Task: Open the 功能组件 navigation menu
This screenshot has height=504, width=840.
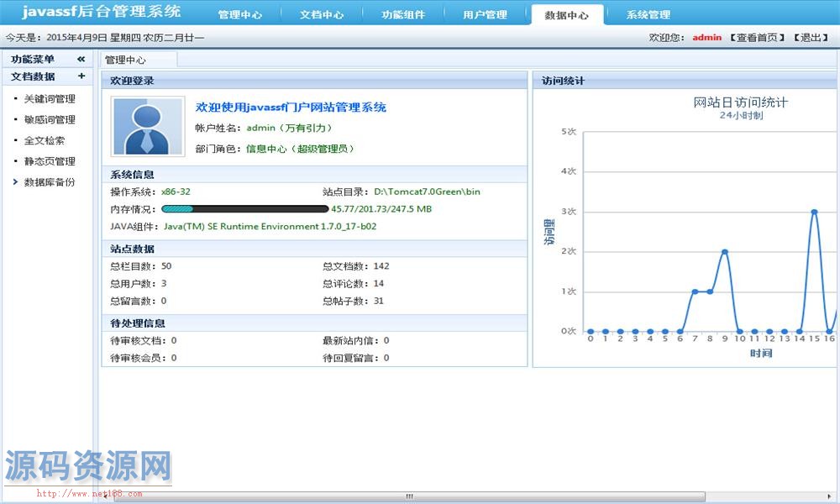Action: (403, 13)
